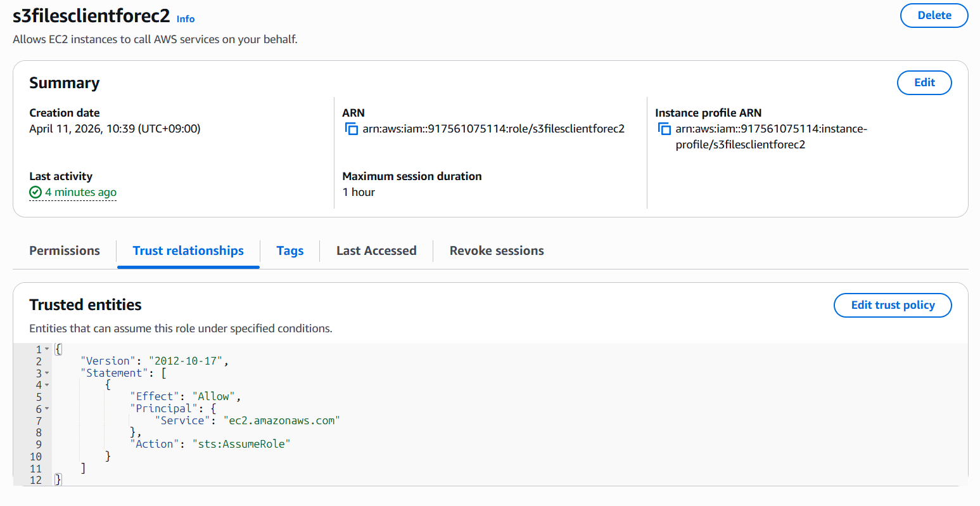
Task: Collapse the statement object fold arrow on line 4
Action: point(47,385)
